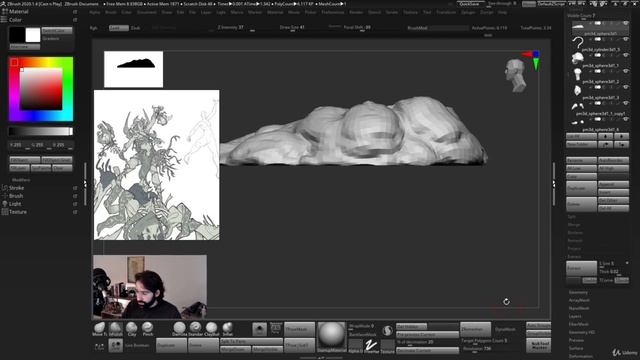Click the Live Boolean icon

click(x=116, y=345)
